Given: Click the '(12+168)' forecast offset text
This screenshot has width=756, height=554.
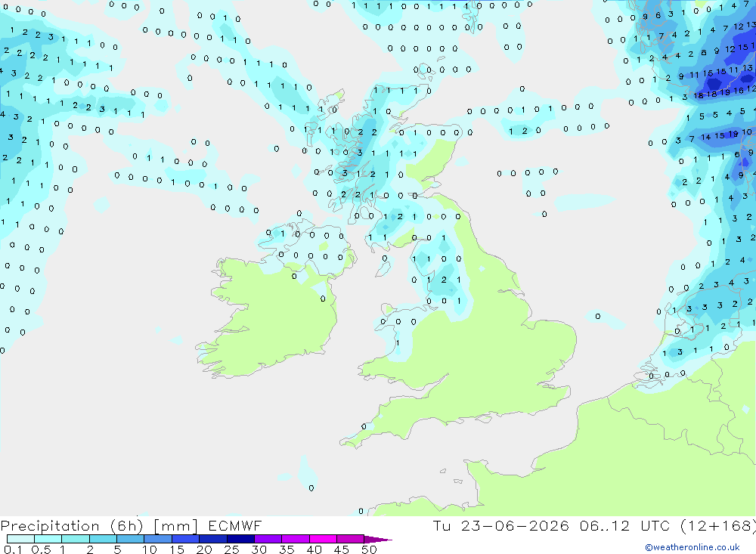Looking at the screenshot, I should tap(717, 525).
